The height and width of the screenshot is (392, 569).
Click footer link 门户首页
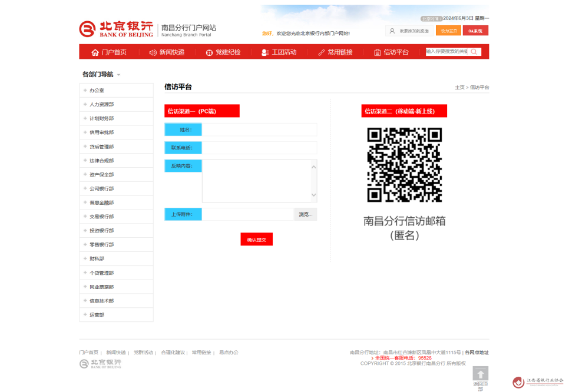coord(88,353)
